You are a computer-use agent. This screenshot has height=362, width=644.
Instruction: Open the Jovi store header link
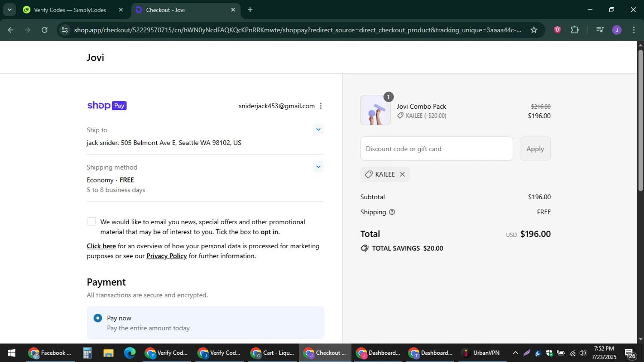click(x=95, y=58)
